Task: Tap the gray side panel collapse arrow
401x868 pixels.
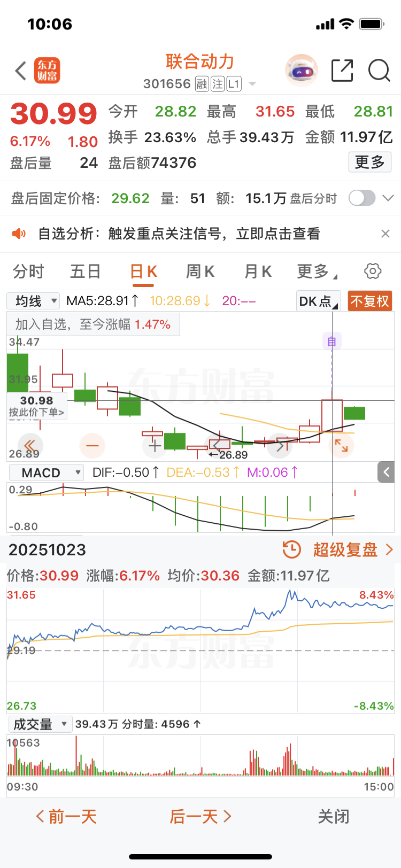Action: point(386,472)
